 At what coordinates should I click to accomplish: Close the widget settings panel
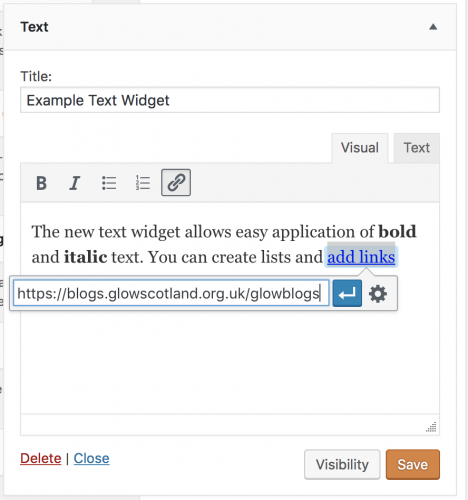(x=91, y=458)
